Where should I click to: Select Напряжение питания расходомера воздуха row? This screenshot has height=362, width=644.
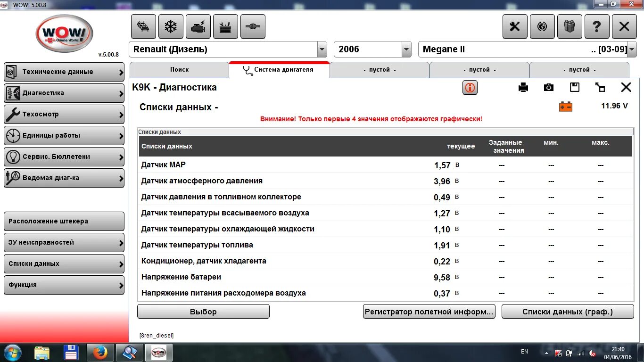386,293
